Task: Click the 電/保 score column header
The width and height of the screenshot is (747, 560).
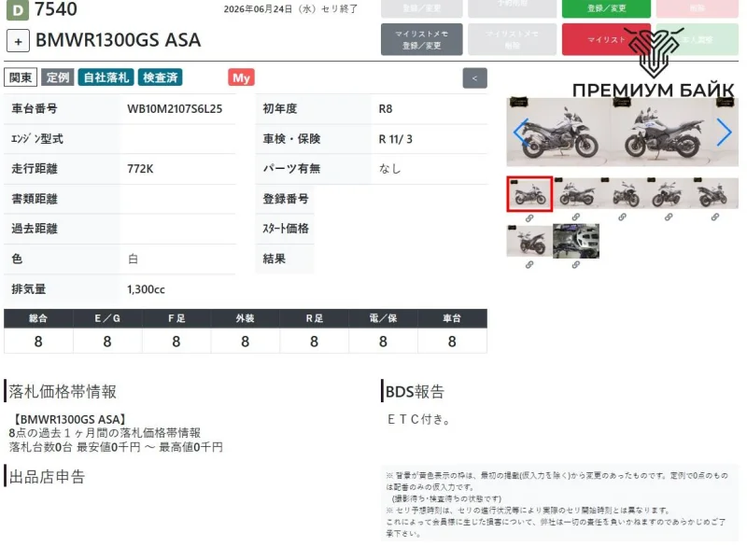Action: (383, 318)
